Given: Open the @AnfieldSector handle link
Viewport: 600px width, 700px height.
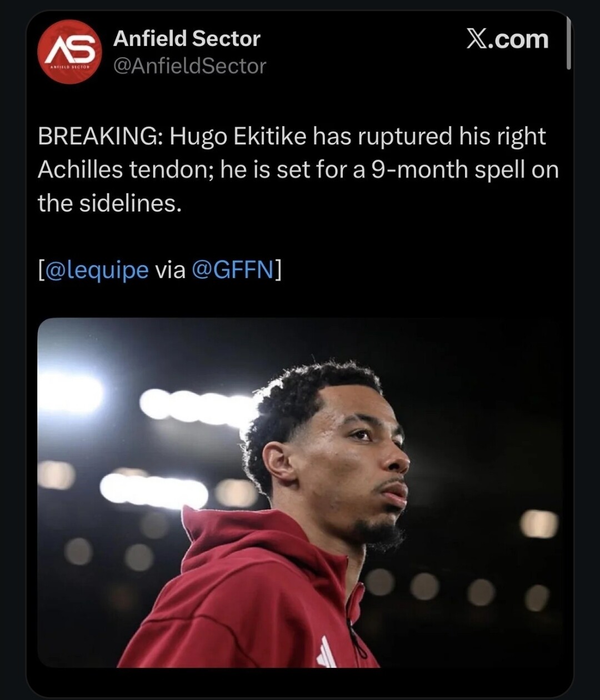Looking at the screenshot, I should pyautogui.click(x=189, y=66).
